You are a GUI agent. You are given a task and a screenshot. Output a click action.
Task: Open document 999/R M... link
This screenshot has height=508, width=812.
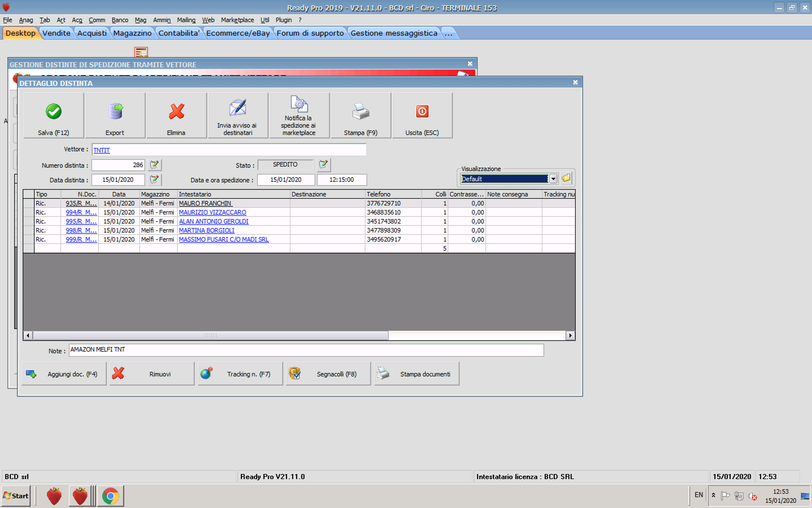81,240
